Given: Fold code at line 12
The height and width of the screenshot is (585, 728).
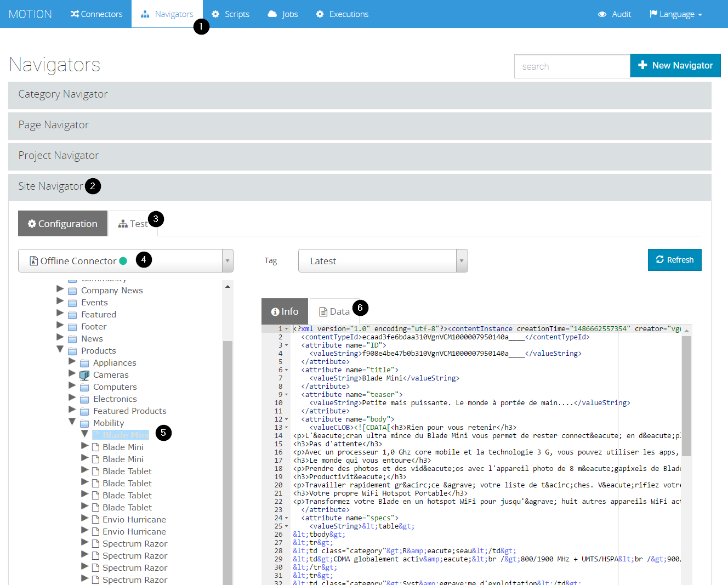Looking at the screenshot, I should [287, 419].
